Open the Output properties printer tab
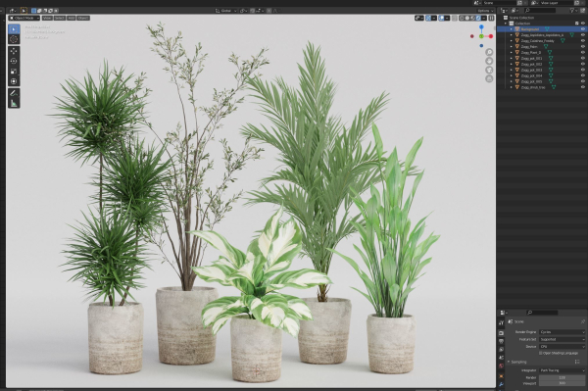Image resolution: width=588 pixels, height=391 pixels. (x=502, y=341)
